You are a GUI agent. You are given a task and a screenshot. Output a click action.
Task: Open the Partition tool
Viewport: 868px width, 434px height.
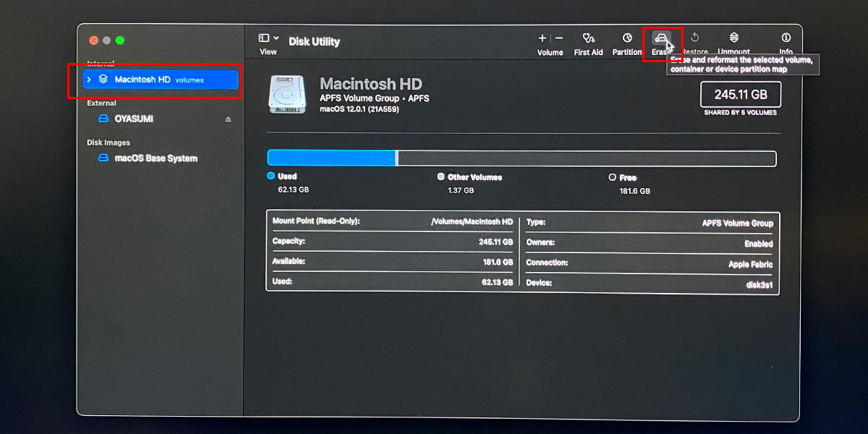coord(626,39)
